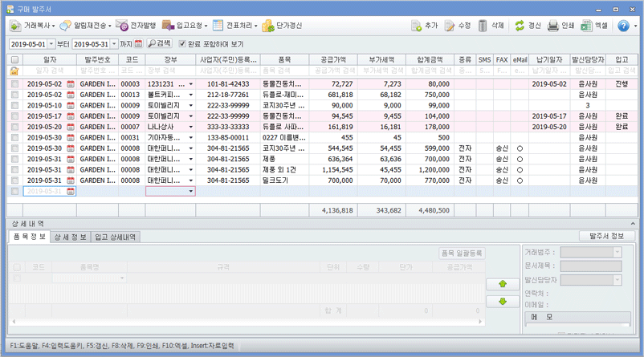Viewport: 644px width, 357px height.
Task: Open the blue help question mark icon
Action: point(623,26)
